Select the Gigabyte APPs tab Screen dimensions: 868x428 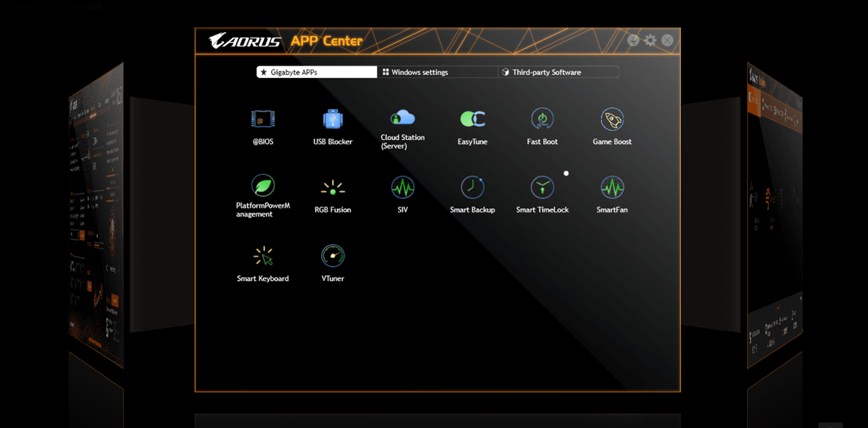point(317,72)
